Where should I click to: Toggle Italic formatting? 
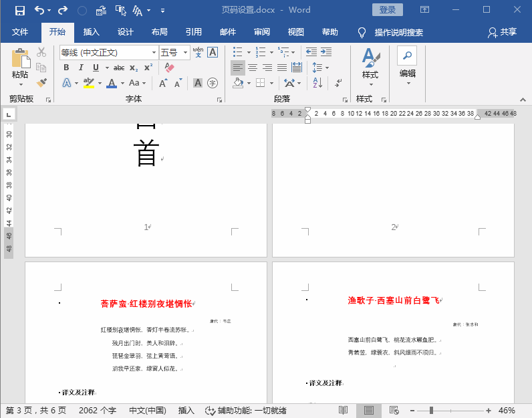81,68
